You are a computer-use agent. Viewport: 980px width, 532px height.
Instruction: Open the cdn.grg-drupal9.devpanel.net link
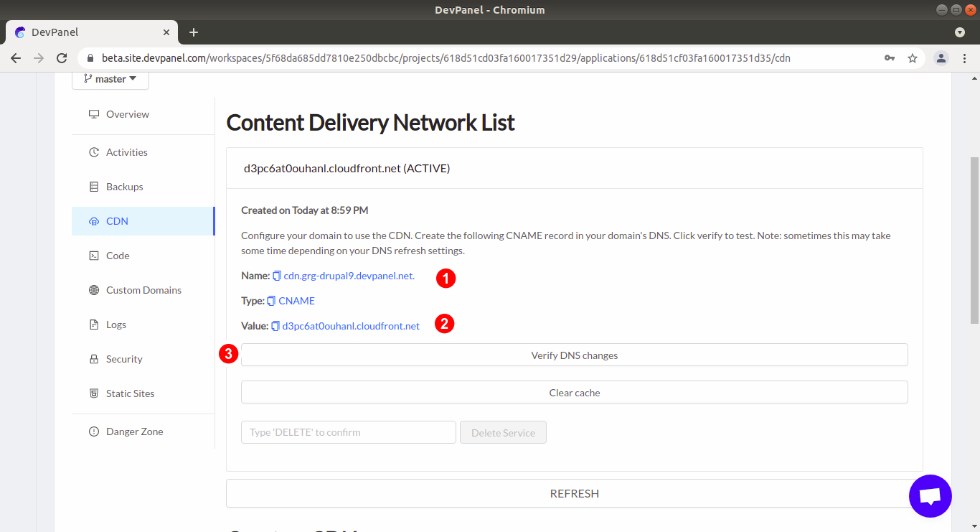click(349, 275)
